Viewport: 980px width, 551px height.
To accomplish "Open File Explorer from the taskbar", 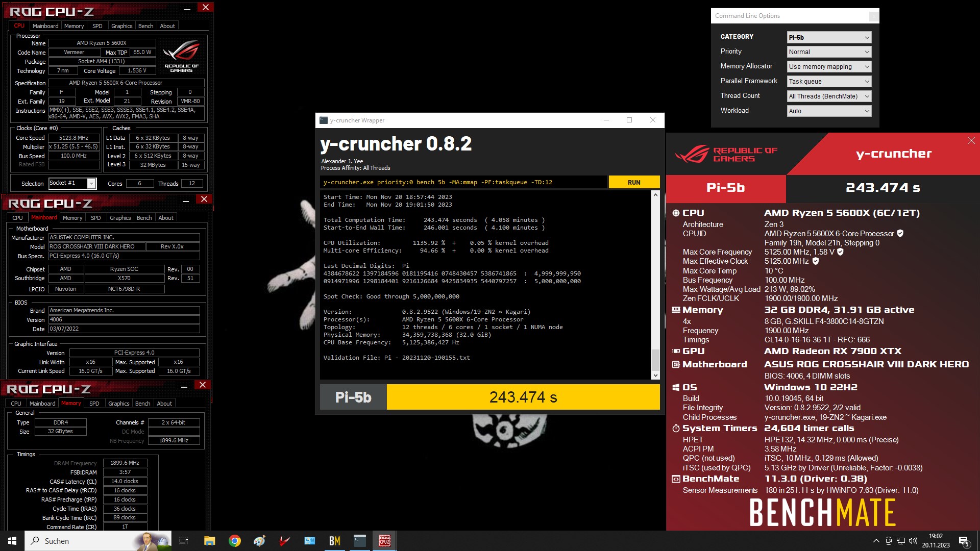I will coord(209,541).
